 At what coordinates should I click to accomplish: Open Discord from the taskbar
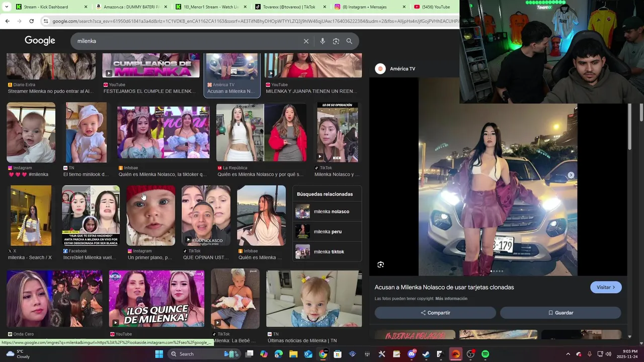(x=412, y=354)
